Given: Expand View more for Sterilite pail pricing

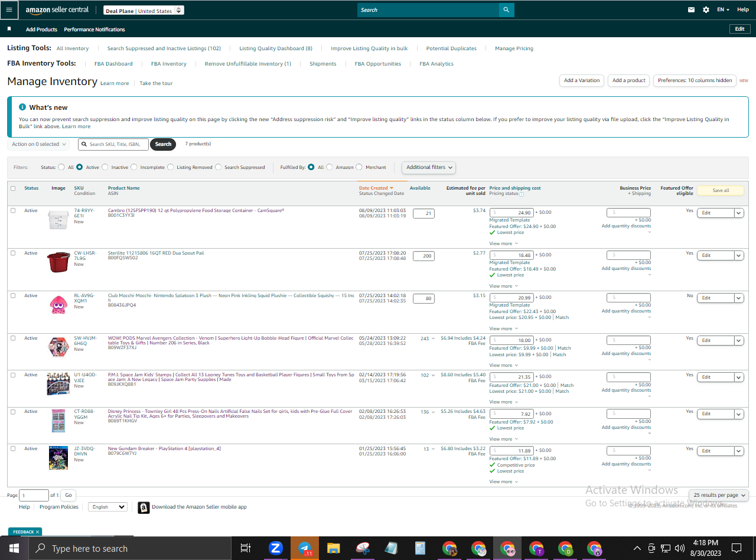Looking at the screenshot, I should point(503,286).
